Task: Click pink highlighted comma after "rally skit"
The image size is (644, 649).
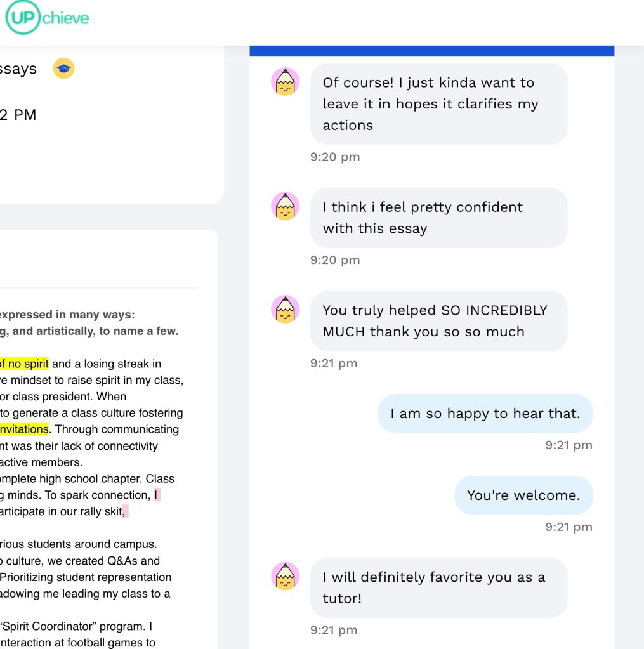Action: tap(125, 511)
